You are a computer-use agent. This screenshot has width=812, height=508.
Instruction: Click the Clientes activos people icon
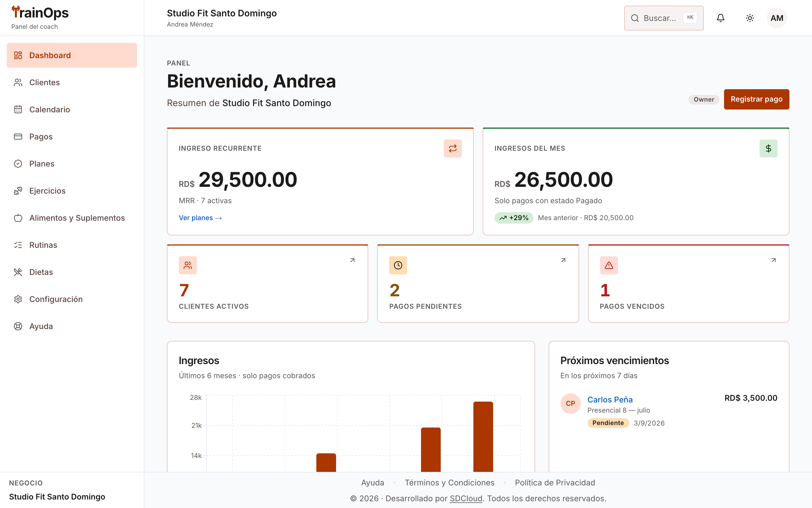point(187,265)
